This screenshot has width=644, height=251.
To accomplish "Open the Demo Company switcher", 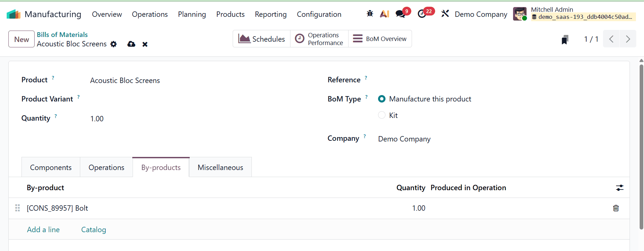I will tap(481, 14).
